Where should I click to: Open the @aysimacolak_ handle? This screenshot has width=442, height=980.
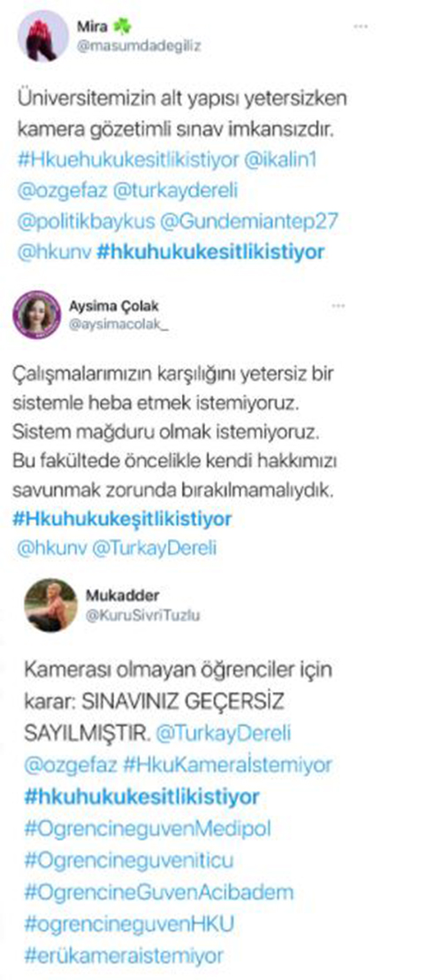pos(119,323)
